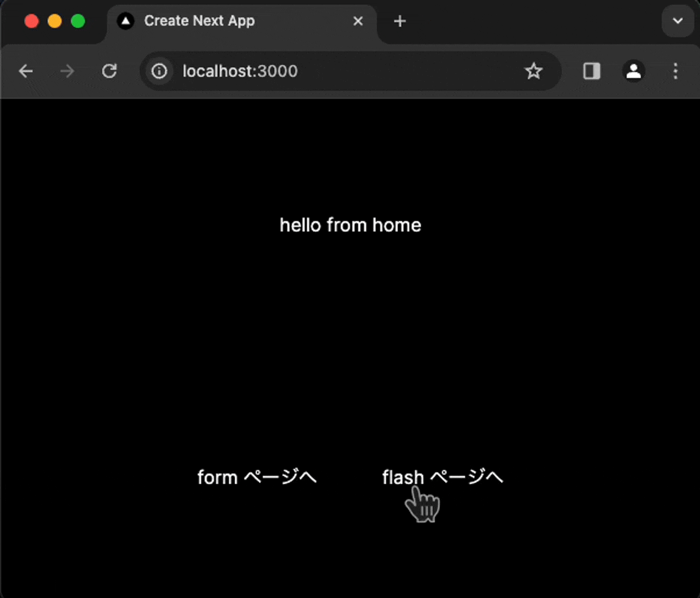Open the browser side panel icon
This screenshot has width=700, height=598.
tap(591, 71)
